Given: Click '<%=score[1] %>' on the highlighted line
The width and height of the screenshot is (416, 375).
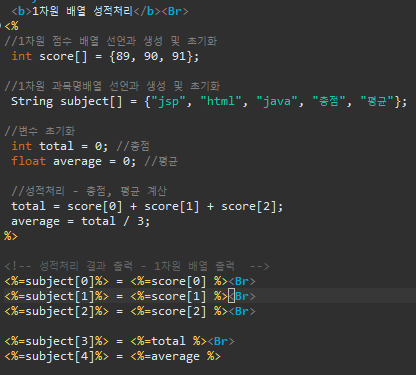Looking at the screenshot, I should [x=179, y=296].
